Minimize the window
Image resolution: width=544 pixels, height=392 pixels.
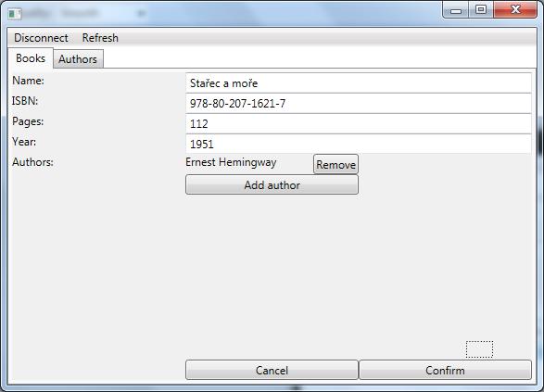(456, 10)
